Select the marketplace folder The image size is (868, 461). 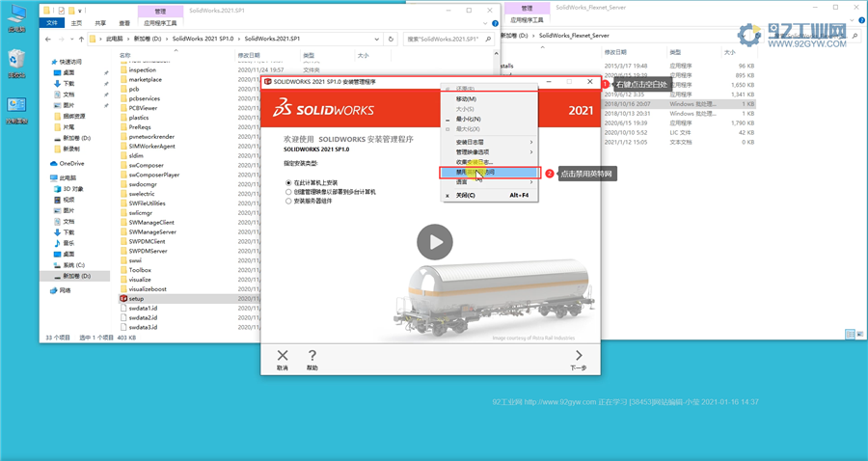point(145,79)
